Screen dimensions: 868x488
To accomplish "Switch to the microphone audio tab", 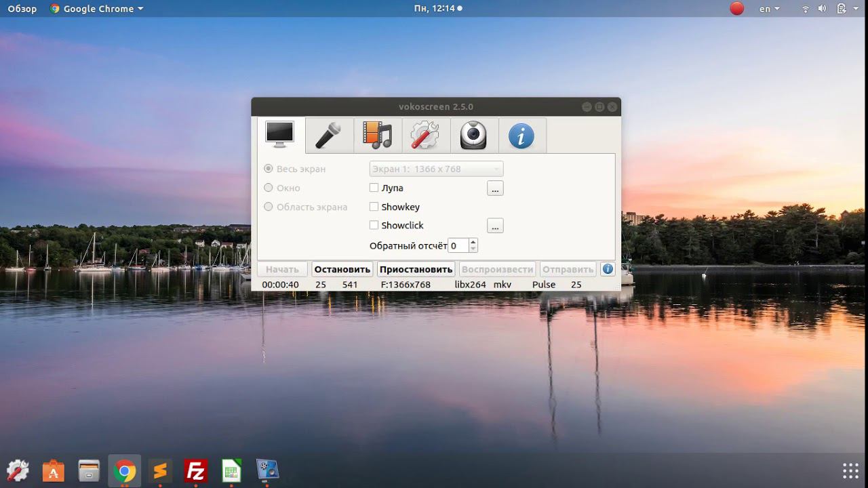I will pos(329,135).
